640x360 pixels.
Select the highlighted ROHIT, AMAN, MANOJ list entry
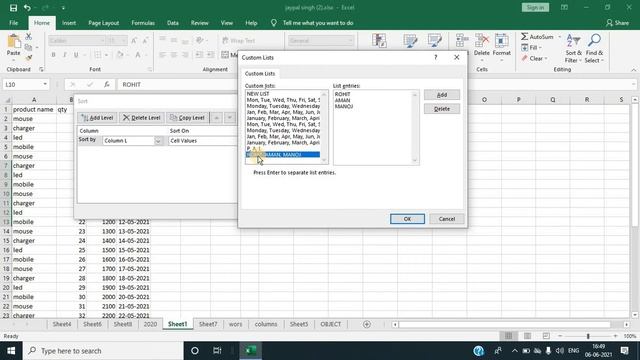[283, 155]
